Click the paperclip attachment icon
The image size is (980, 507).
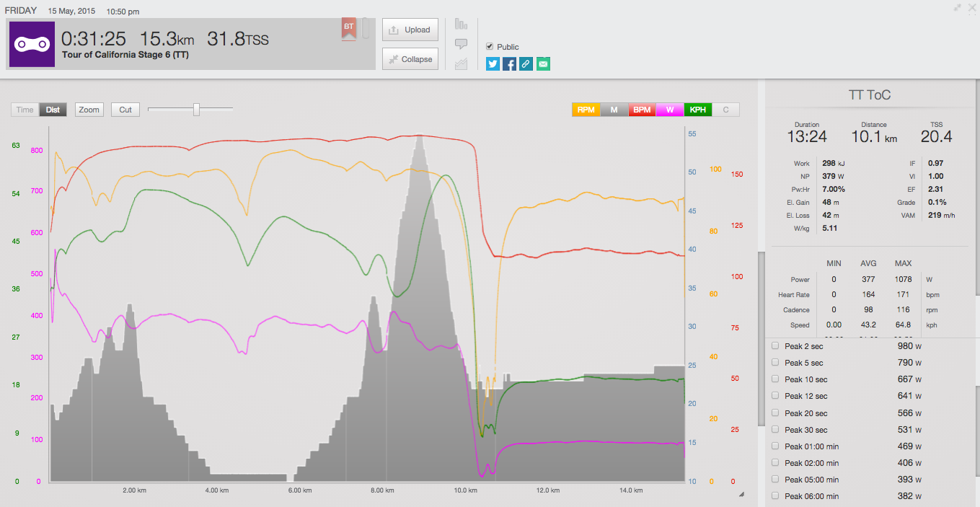pos(365,28)
